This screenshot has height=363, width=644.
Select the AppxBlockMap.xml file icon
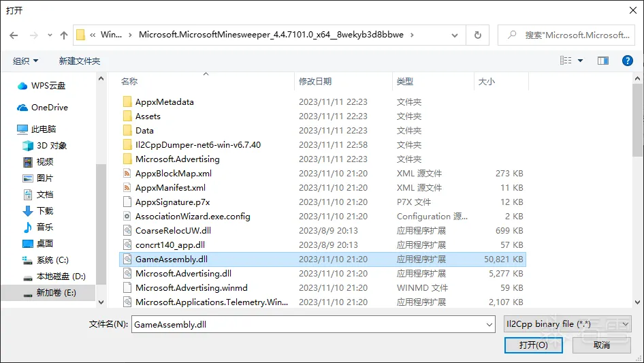click(127, 173)
